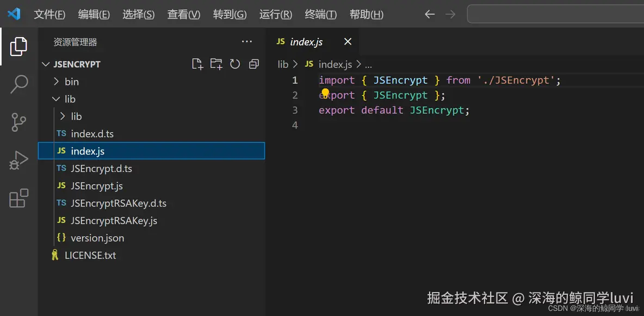Click the 资源管理器 panel title
Viewport: 644px width, 316px height.
click(75, 42)
